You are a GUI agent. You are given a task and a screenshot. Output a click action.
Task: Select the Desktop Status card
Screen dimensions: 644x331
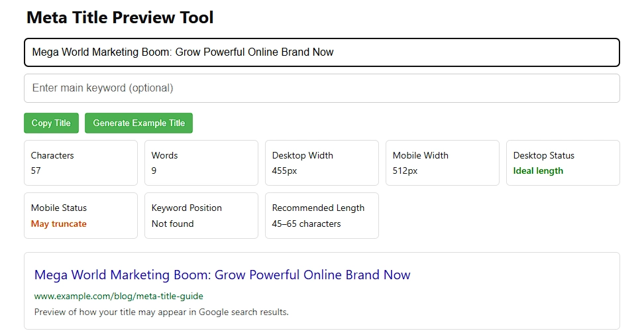(x=563, y=163)
